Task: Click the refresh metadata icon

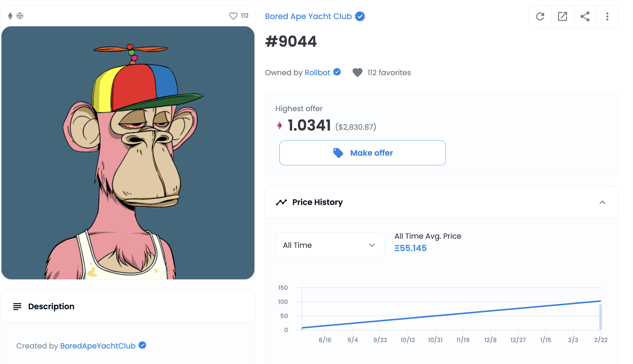Action: [540, 17]
